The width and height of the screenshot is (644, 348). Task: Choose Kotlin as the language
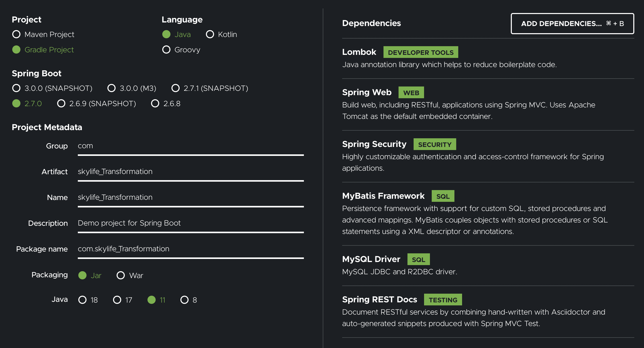tap(210, 34)
